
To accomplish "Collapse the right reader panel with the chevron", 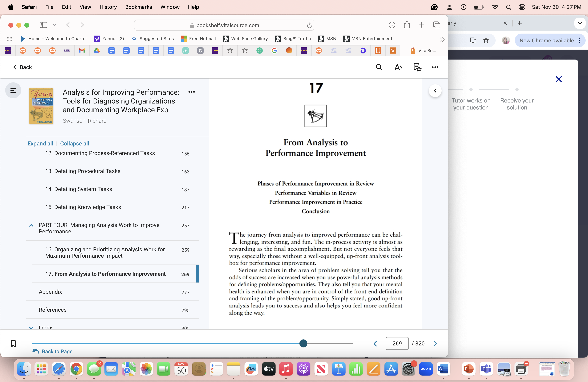I will [x=435, y=91].
